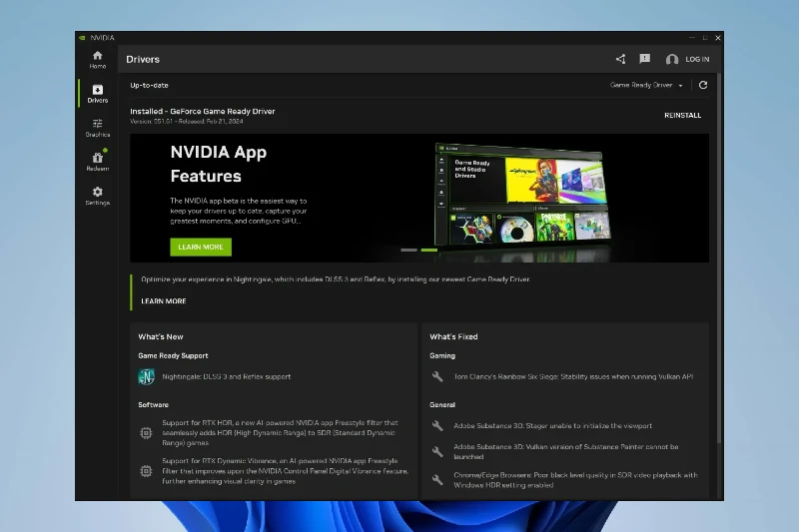The width and height of the screenshot is (799, 532).
Task: Open the Home section in the sidebar
Action: 97,59
